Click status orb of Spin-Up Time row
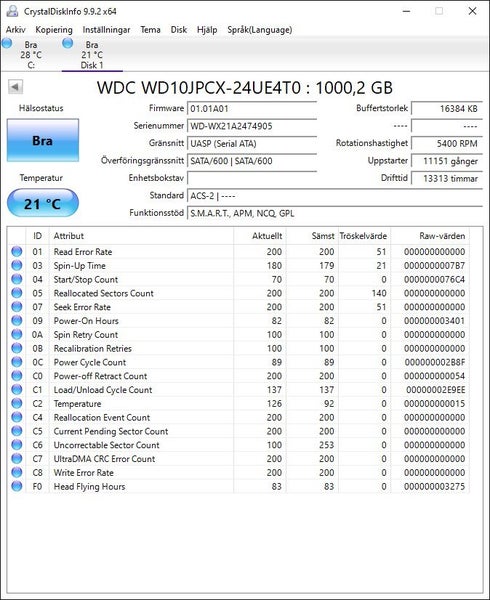The width and height of the screenshot is (490, 600). pos(17,265)
